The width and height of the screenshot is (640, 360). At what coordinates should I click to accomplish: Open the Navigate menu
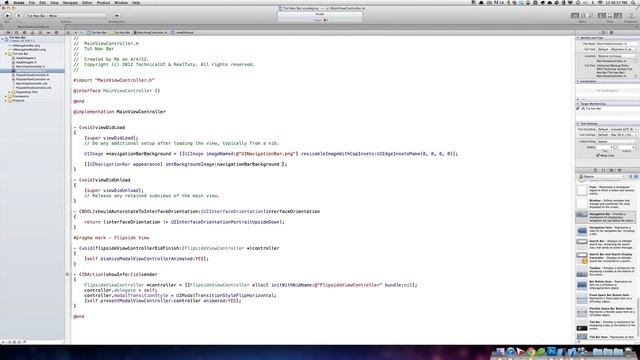click(70, 2)
